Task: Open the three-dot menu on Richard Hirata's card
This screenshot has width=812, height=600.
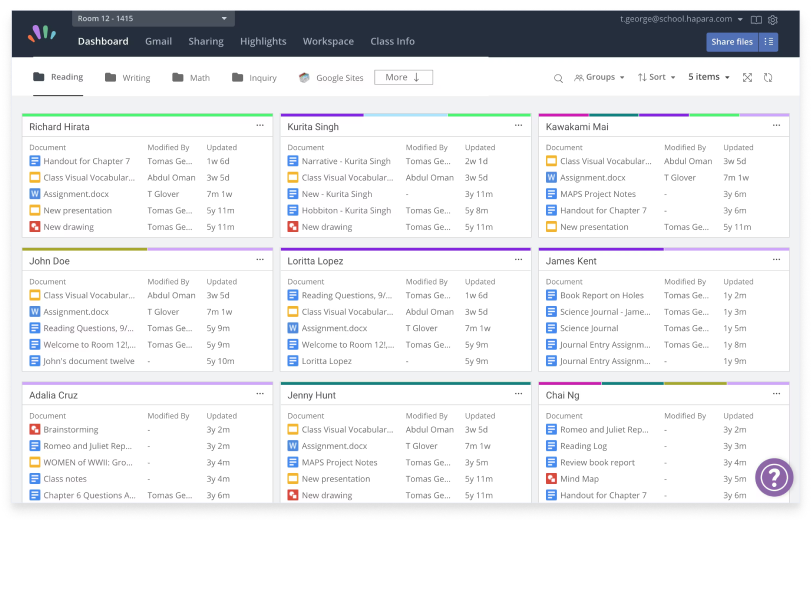Action: point(260,126)
